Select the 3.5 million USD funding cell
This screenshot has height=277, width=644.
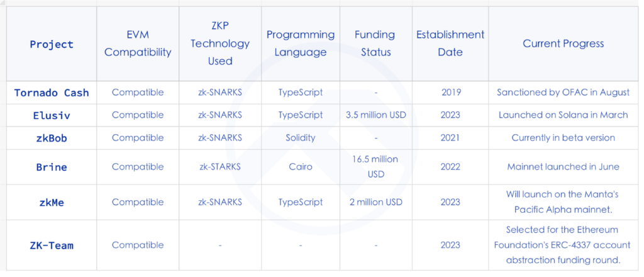point(376,115)
